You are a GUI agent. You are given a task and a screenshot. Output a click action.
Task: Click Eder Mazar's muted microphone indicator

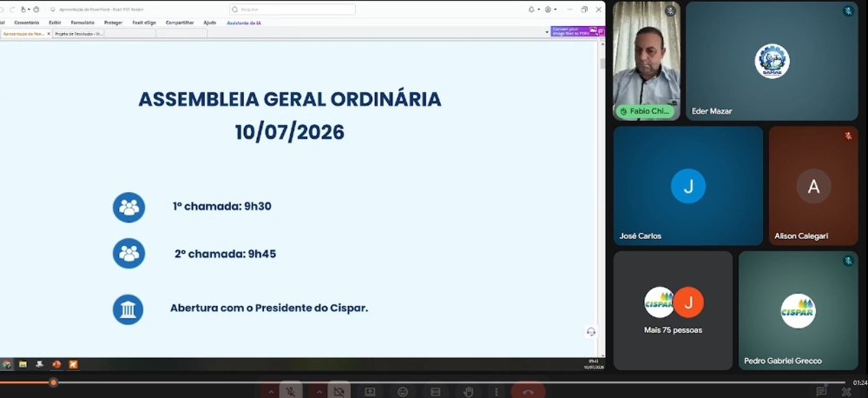tap(848, 11)
